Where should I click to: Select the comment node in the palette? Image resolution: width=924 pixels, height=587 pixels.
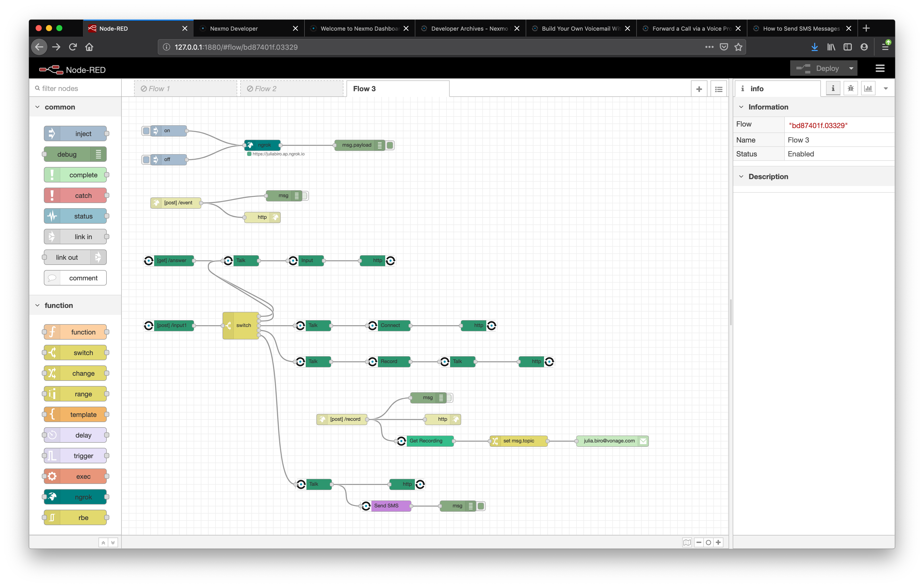click(75, 278)
